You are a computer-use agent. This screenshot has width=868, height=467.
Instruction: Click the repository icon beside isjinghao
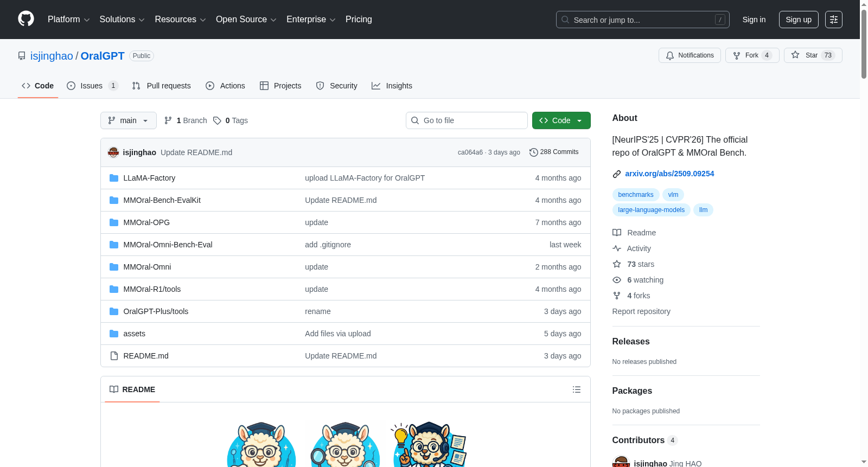click(x=22, y=56)
